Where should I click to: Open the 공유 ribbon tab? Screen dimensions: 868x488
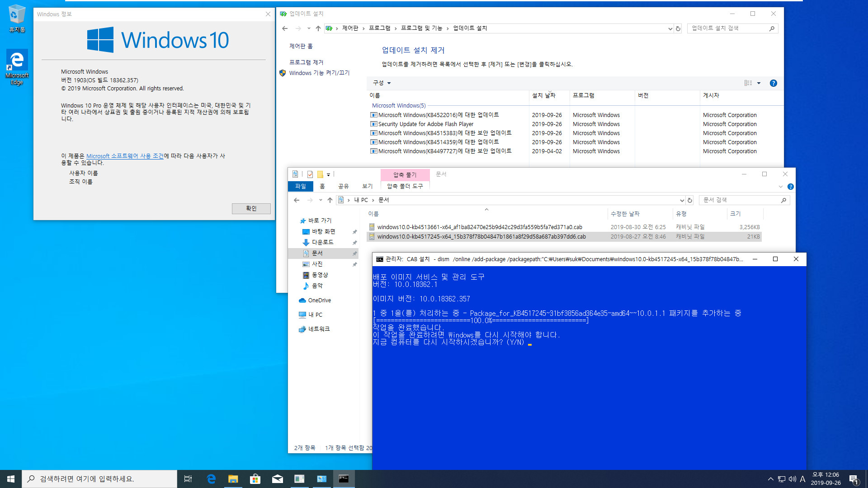click(x=344, y=186)
